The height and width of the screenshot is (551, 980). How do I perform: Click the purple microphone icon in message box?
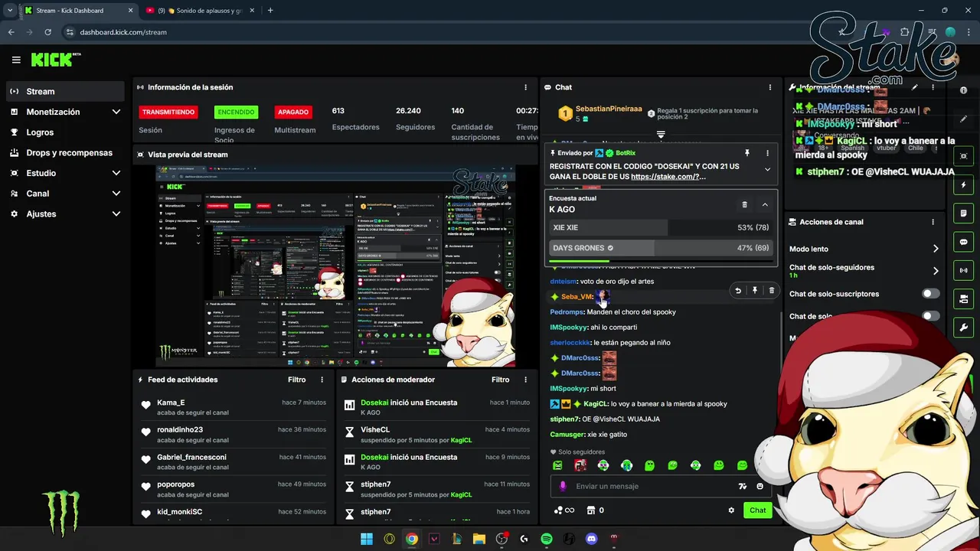point(563,486)
